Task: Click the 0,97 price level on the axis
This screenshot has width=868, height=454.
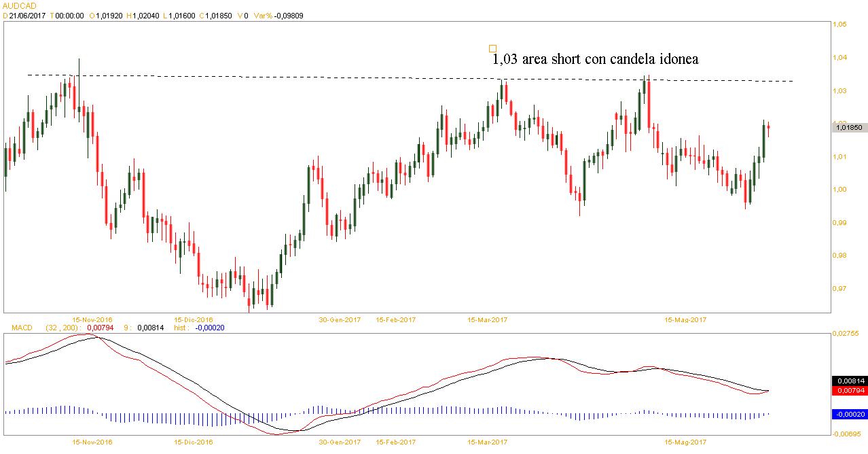Action: point(840,289)
